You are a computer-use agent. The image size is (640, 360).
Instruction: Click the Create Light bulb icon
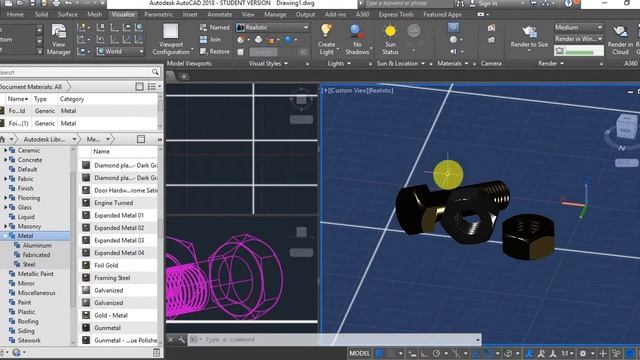pyautogui.click(x=326, y=31)
